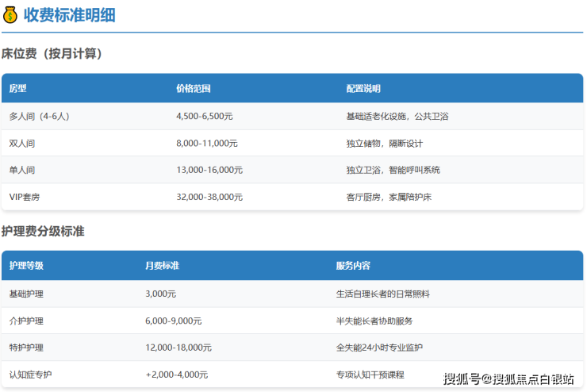The height and width of the screenshot is (392, 587).
Task: Click the 服务内容 column header
Action: point(353,265)
